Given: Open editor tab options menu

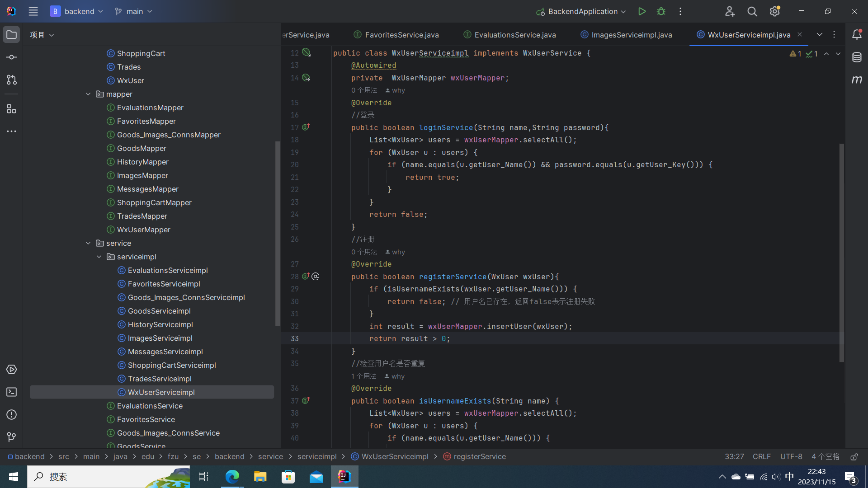Looking at the screenshot, I should tap(835, 35).
